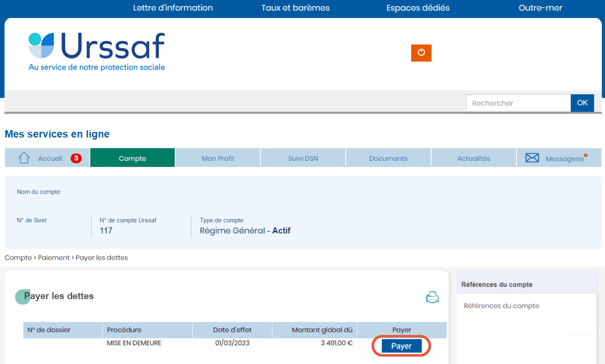This screenshot has width=605, height=364.
Task: Open the Suivi DSN tab
Action: click(x=303, y=158)
